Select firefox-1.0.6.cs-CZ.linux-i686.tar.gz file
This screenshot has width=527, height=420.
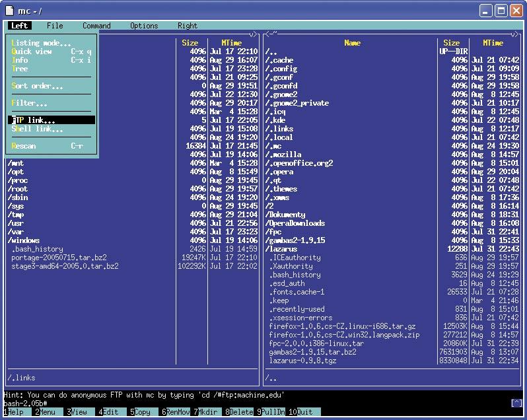click(x=392, y=326)
